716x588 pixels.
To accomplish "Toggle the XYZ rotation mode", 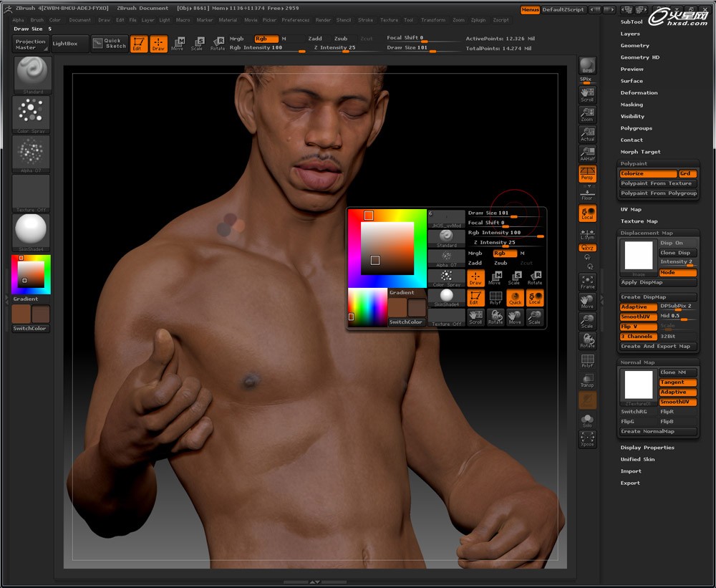I will click(x=587, y=248).
